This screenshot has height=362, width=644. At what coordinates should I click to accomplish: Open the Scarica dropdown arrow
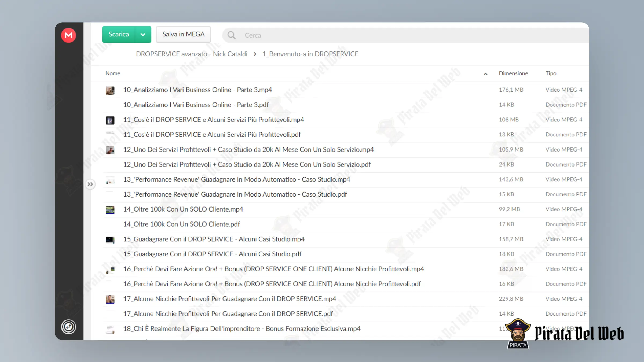(143, 34)
